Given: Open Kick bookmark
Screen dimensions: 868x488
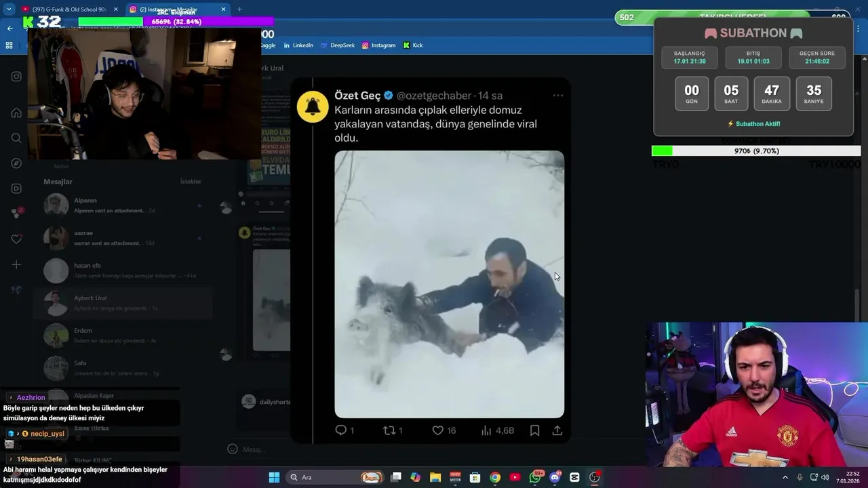Looking at the screenshot, I should [x=413, y=45].
